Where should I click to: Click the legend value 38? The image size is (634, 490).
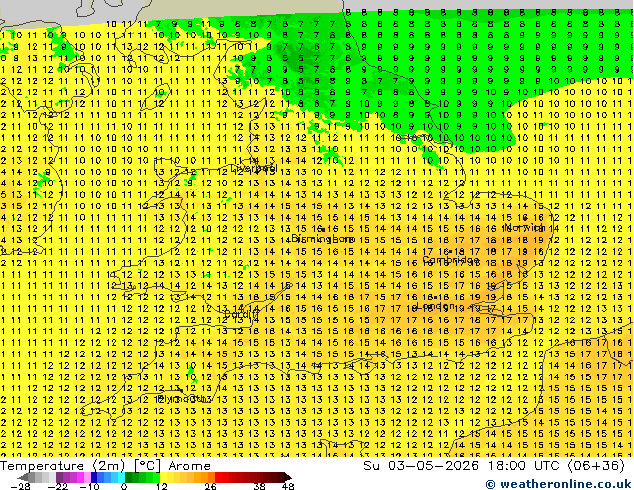260,486
